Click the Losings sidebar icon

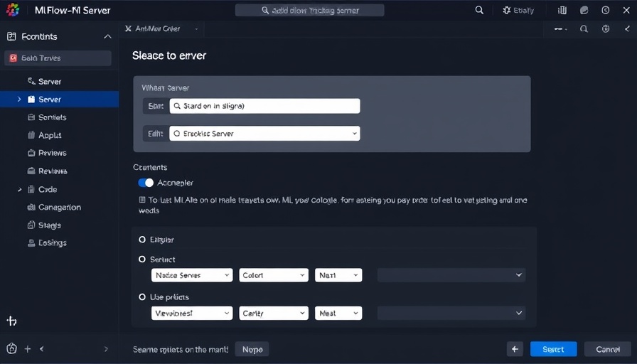pos(31,243)
